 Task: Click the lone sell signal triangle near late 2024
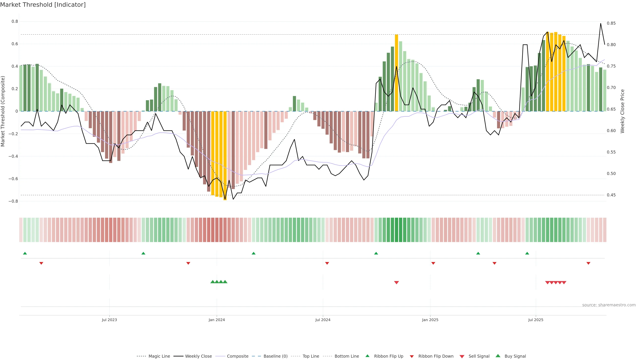point(396,283)
